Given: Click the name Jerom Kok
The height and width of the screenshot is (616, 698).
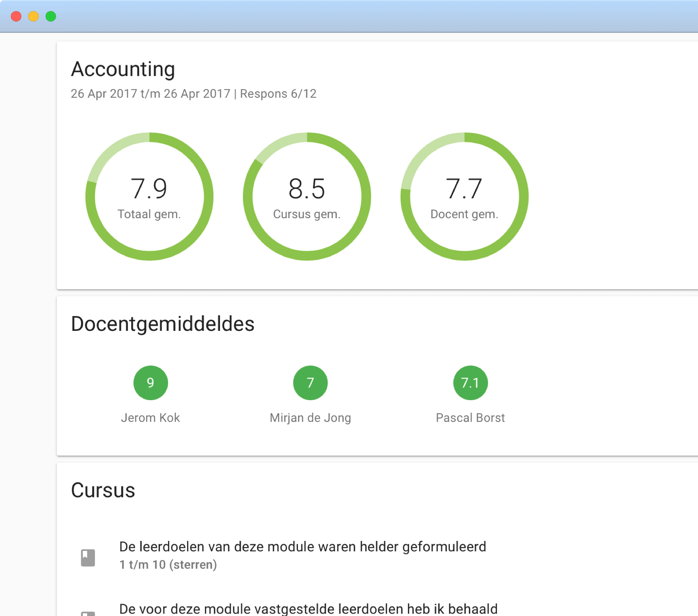Looking at the screenshot, I should point(150,418).
